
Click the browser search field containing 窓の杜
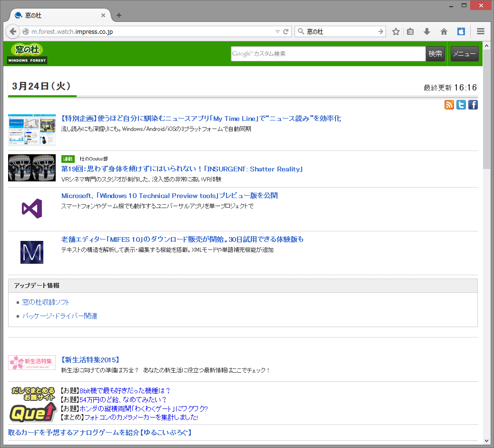[340, 31]
